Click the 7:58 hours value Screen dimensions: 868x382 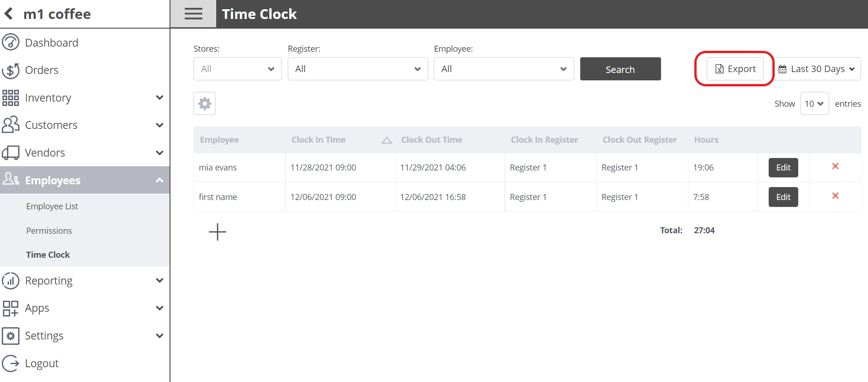click(701, 197)
